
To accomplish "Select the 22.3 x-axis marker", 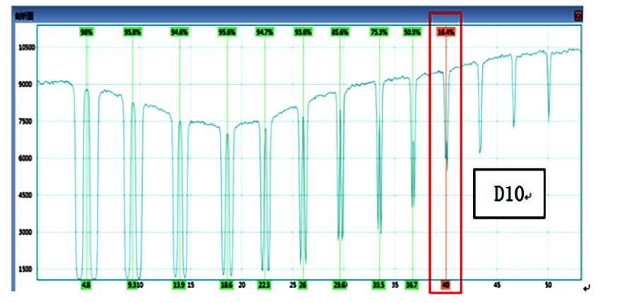I will [264, 285].
